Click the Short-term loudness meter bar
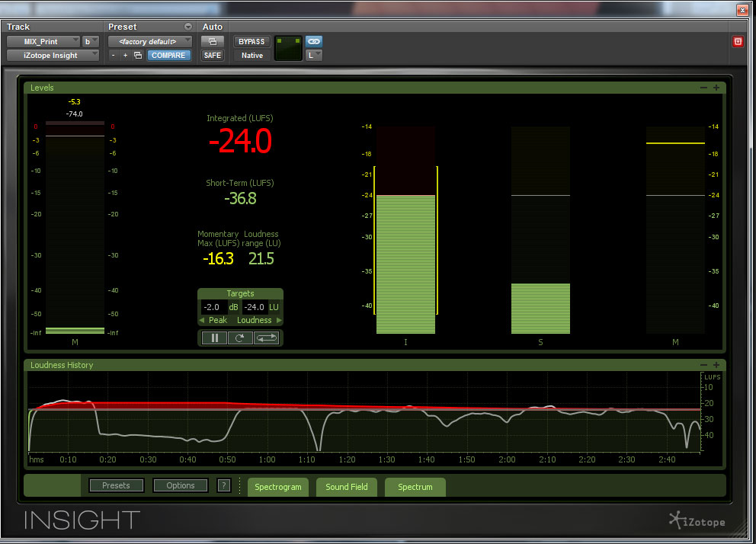 [x=540, y=230]
